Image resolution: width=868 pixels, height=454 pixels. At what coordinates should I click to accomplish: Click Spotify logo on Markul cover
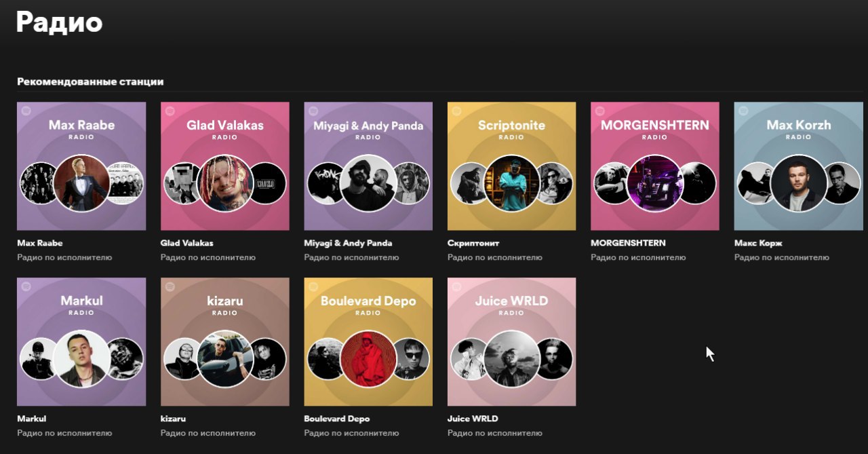point(26,286)
